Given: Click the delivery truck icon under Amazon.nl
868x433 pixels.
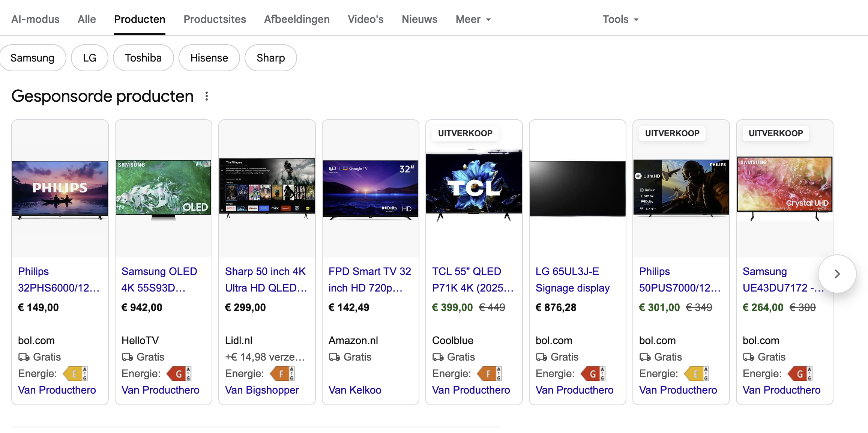Looking at the screenshot, I should (335, 357).
